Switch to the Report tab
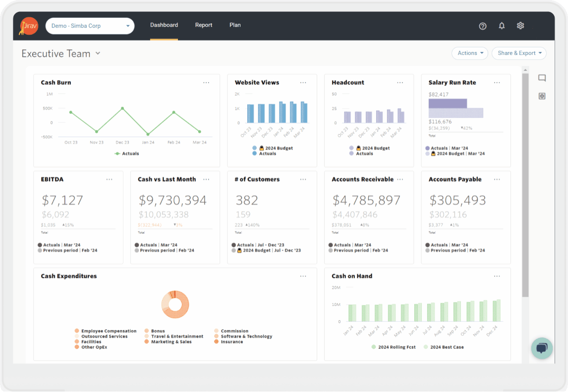Image resolution: width=568 pixels, height=392 pixels. (203, 25)
